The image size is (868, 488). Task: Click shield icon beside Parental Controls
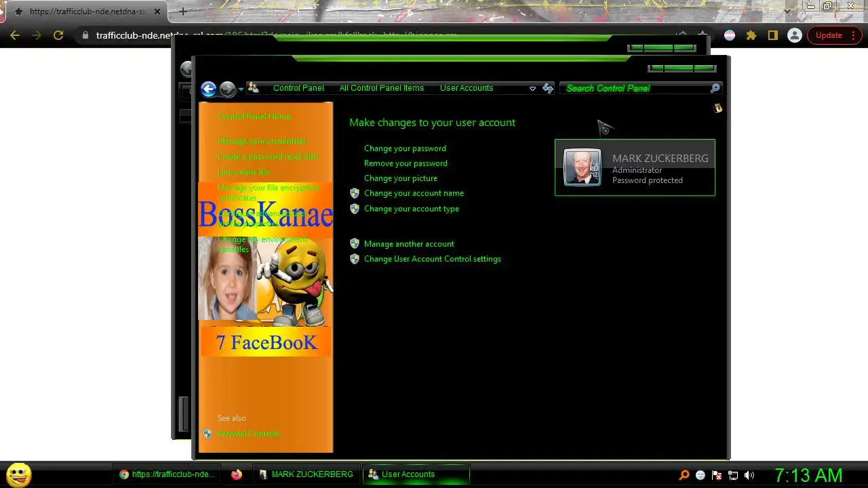pos(208,434)
